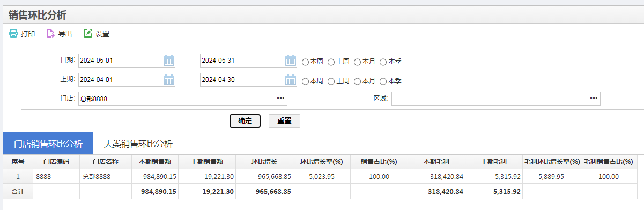Open calendar for date 2024-04-01

(169, 80)
